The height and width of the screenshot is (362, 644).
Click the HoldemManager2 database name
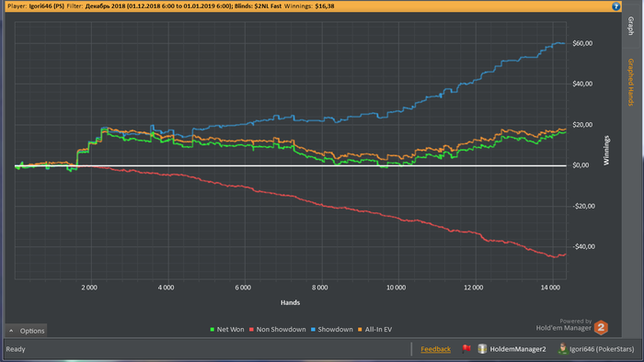[x=517, y=349]
